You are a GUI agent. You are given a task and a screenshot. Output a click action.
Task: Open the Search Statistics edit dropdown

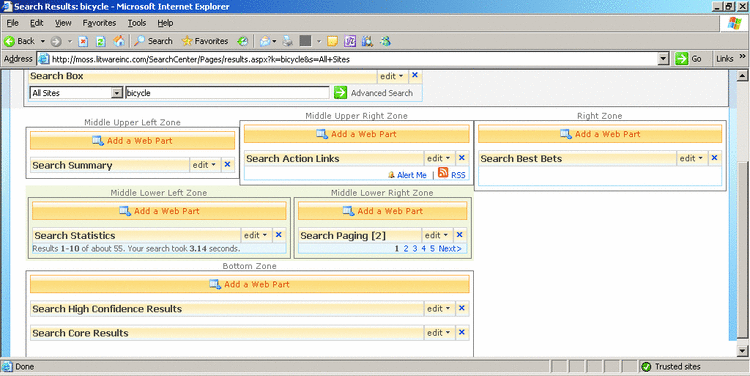coord(255,235)
